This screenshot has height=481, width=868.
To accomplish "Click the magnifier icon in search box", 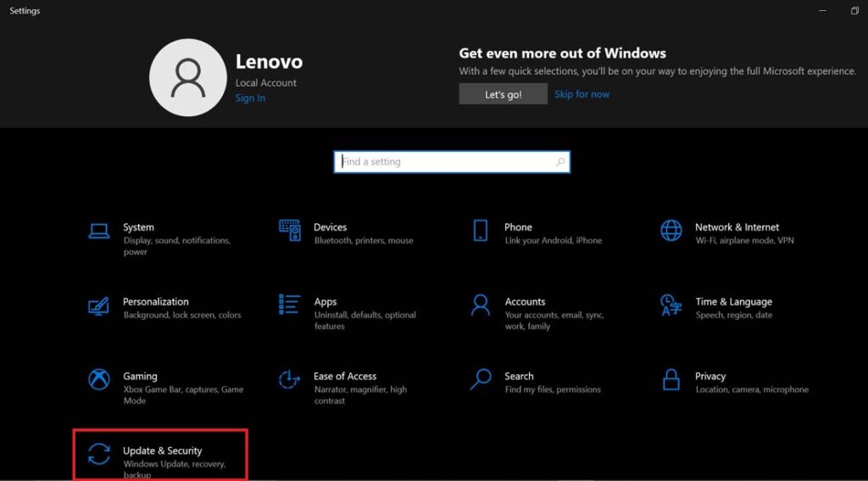I will point(560,162).
